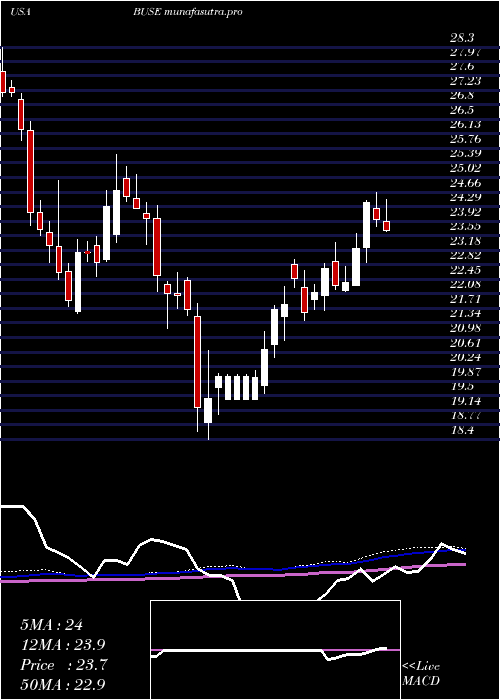Select the 23.55 price axis label
Image resolution: width=500 pixels, height=700 pixels.
pos(466,226)
